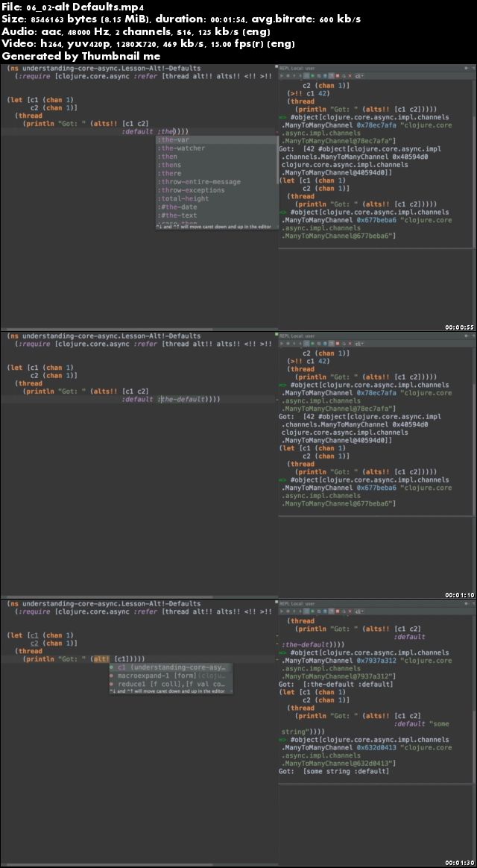Click the icon beside macroexpand-1 suggestion

(112, 676)
